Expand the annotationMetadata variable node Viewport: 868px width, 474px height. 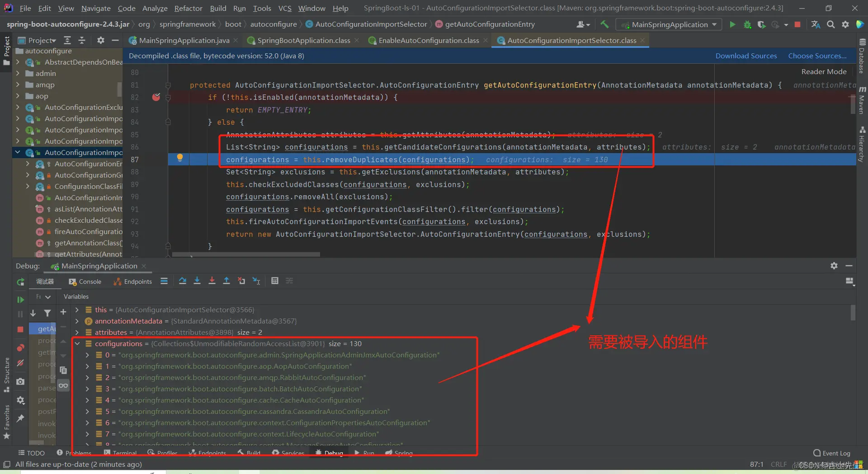pyautogui.click(x=77, y=321)
